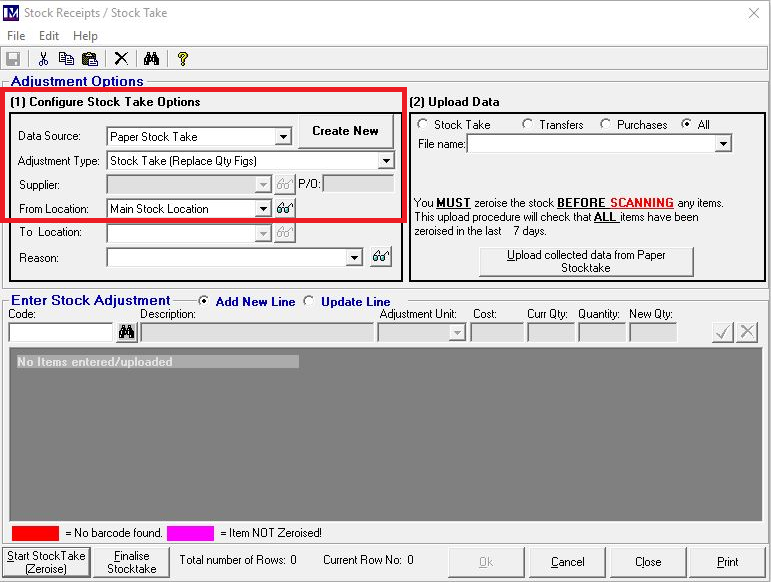Expand the From Location dropdown
This screenshot has width=771, height=582.
click(263, 208)
